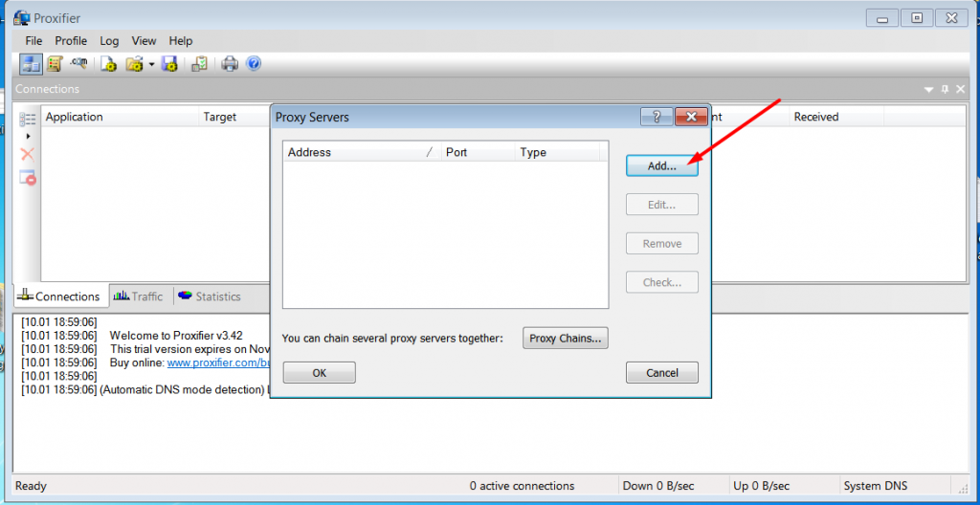Image resolution: width=980 pixels, height=505 pixels.
Task: Open the Proxification Rules toolbar icon
Action: [54, 63]
